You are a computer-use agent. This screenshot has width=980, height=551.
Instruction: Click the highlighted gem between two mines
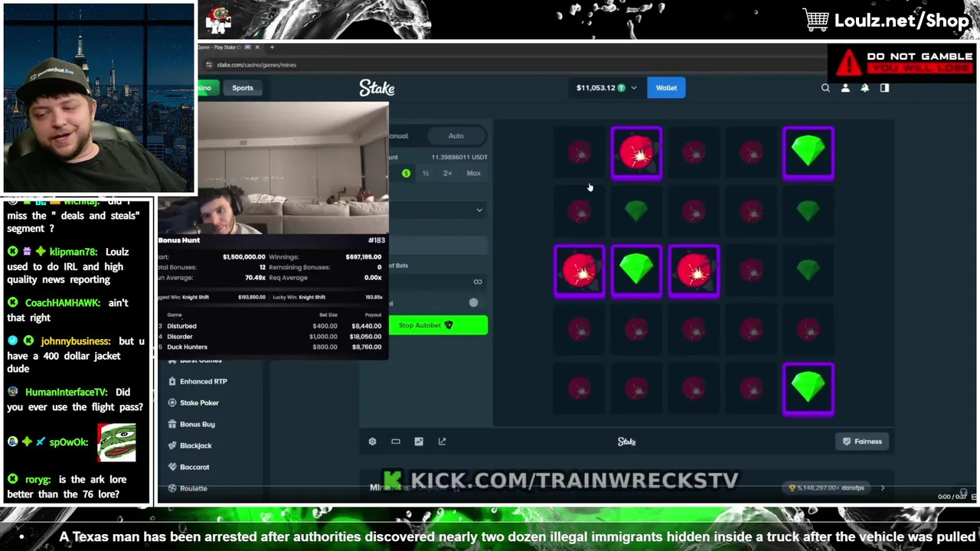click(x=636, y=271)
